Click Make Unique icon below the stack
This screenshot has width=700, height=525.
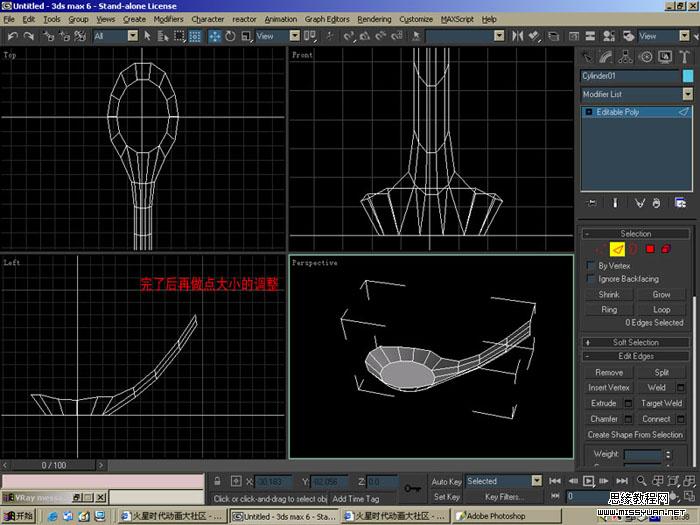639,203
